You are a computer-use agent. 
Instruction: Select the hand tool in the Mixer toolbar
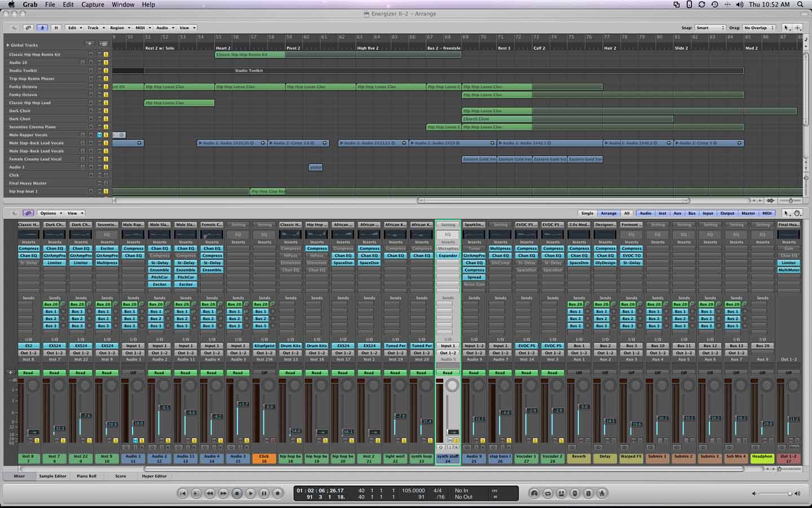coord(797,213)
